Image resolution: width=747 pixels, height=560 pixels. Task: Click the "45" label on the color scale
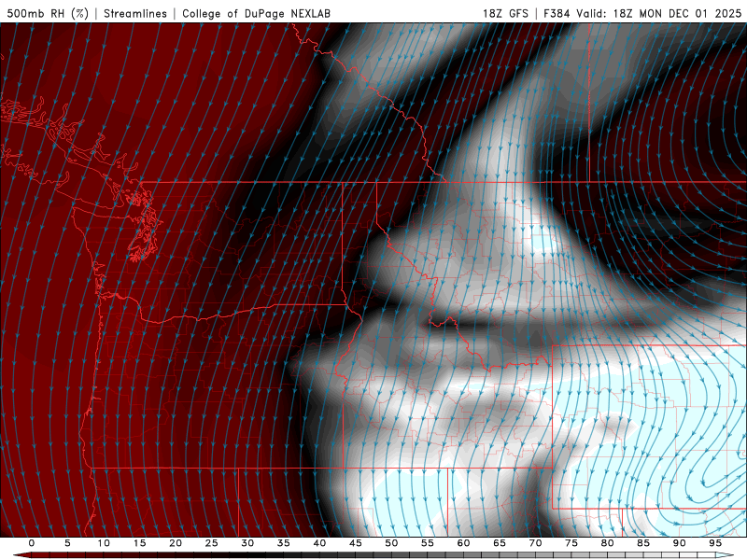point(356,543)
